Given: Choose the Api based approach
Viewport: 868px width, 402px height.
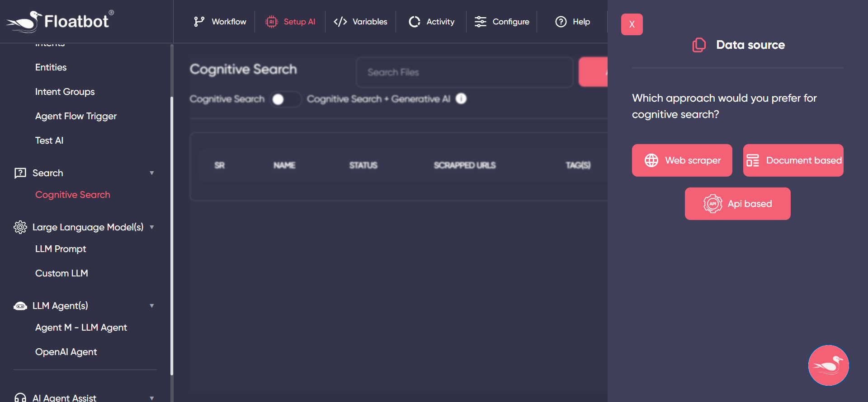Looking at the screenshot, I should tap(738, 204).
